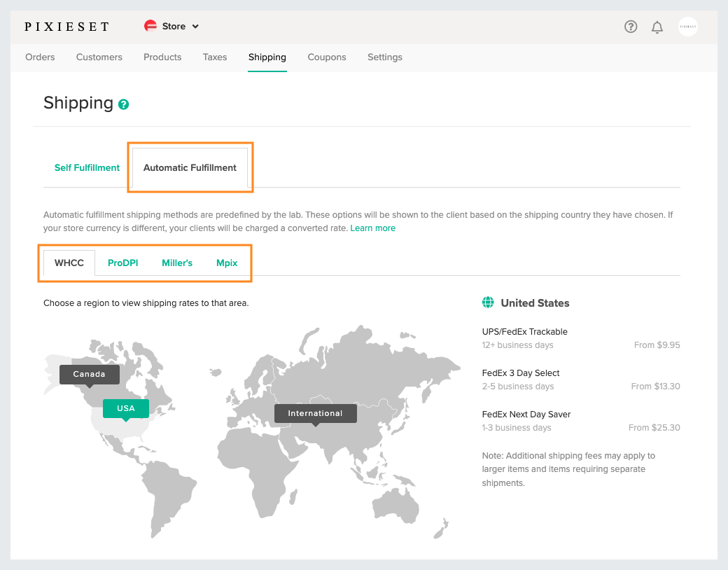The image size is (728, 570).
Task: Select the Automatic Fulfillment tab
Action: (x=190, y=167)
